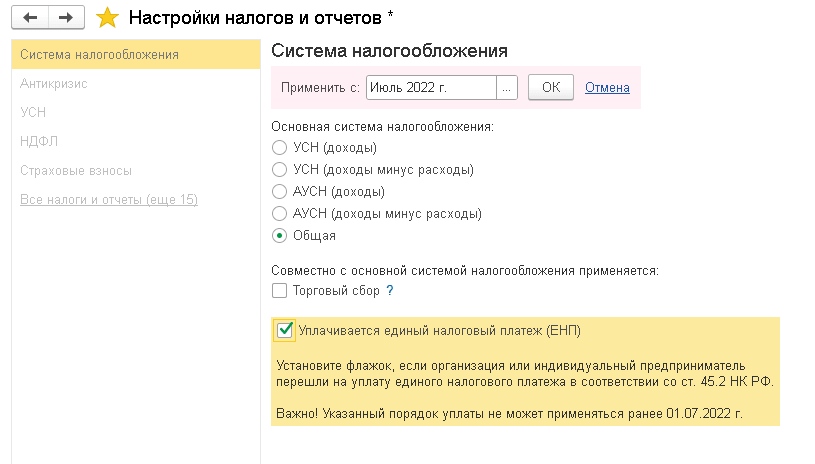This screenshot has width=815, height=464.
Task: Select the Общая tax system radio button
Action: (280, 236)
